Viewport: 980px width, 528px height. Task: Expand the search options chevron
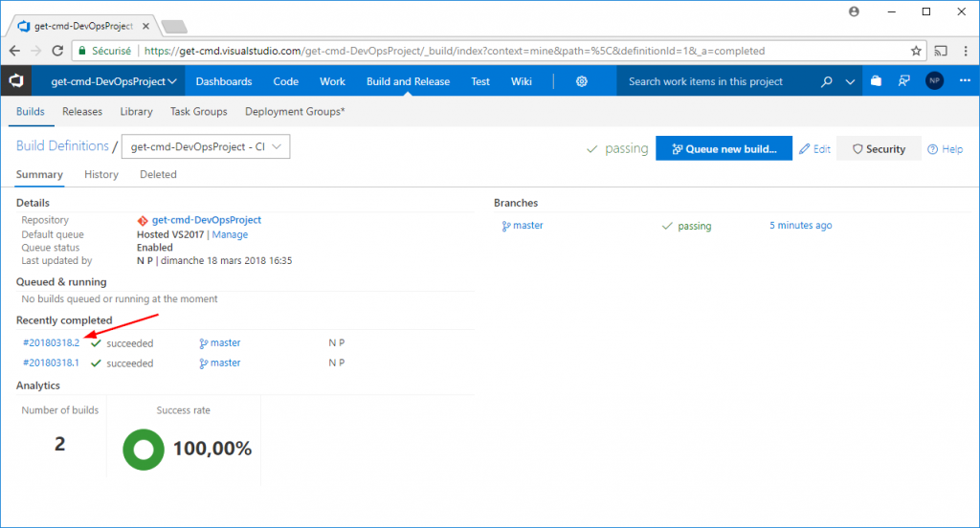pyautogui.click(x=850, y=81)
